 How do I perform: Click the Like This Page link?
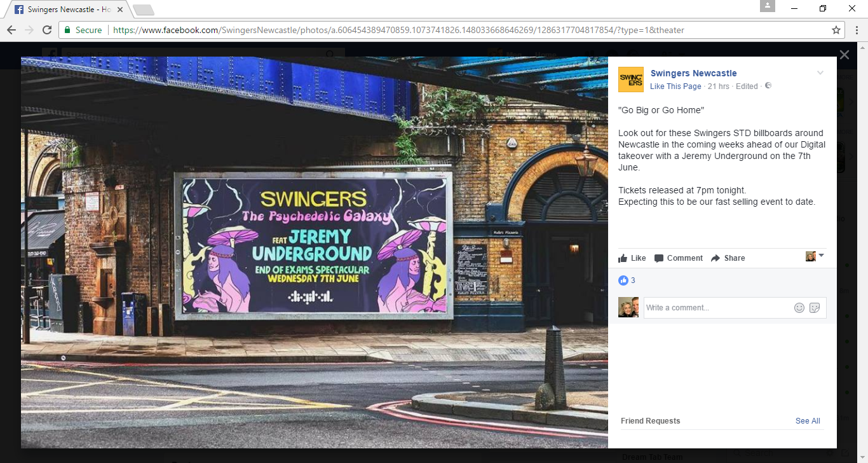pyautogui.click(x=675, y=86)
